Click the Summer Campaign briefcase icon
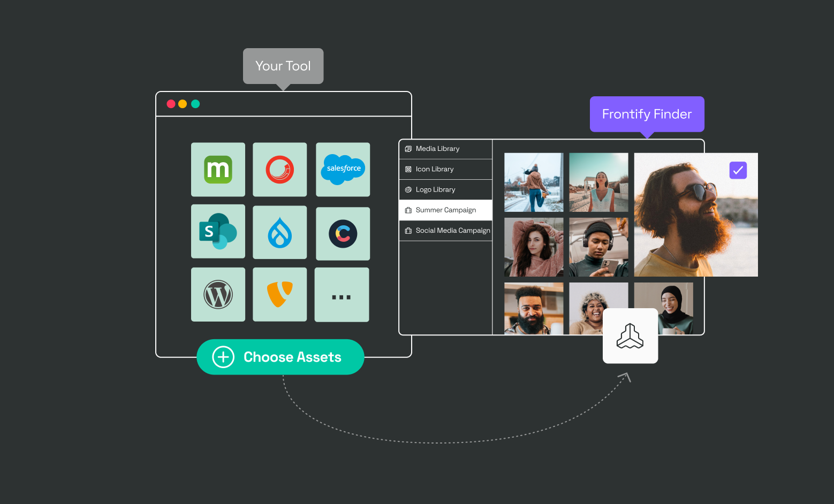Viewport: 834px width, 504px height. click(408, 210)
